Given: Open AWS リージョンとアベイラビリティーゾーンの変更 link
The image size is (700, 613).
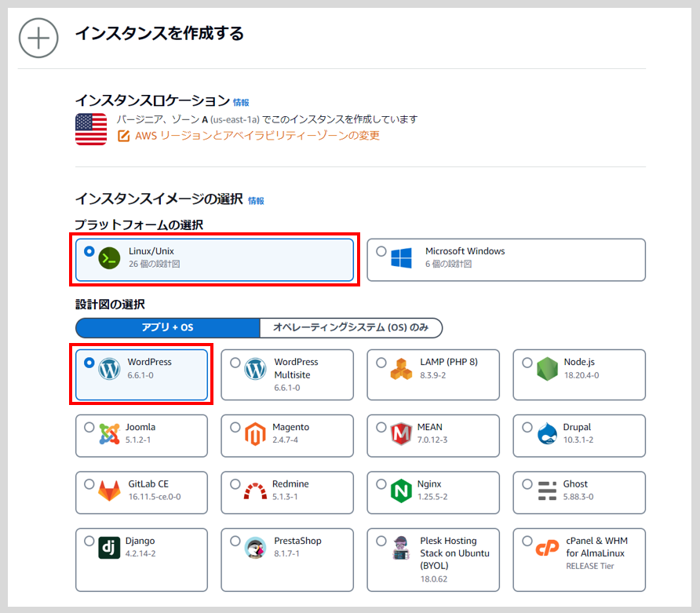Looking at the screenshot, I should click(257, 136).
